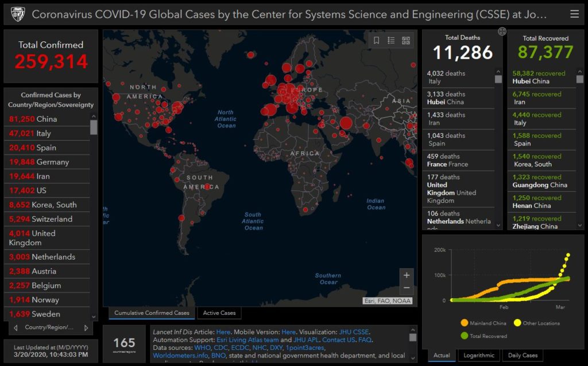Toggle Total Recovered legend series
Screen dimensions: 588x366
(483, 336)
